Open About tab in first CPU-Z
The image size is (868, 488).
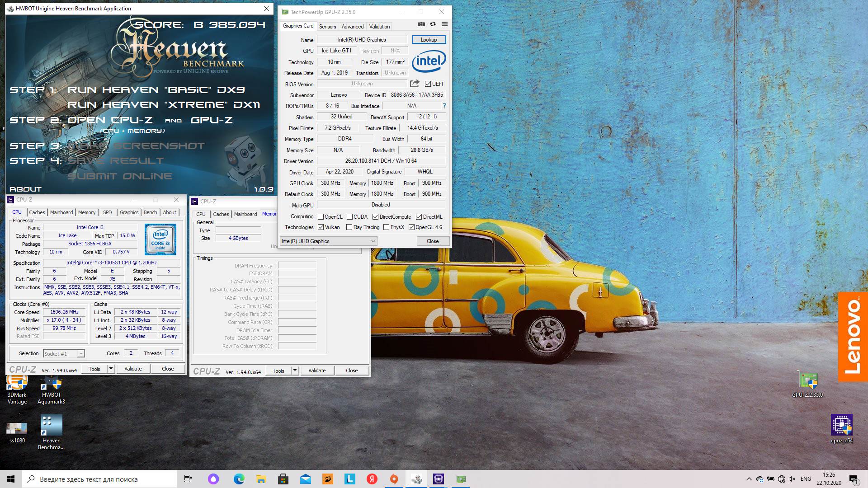point(170,212)
